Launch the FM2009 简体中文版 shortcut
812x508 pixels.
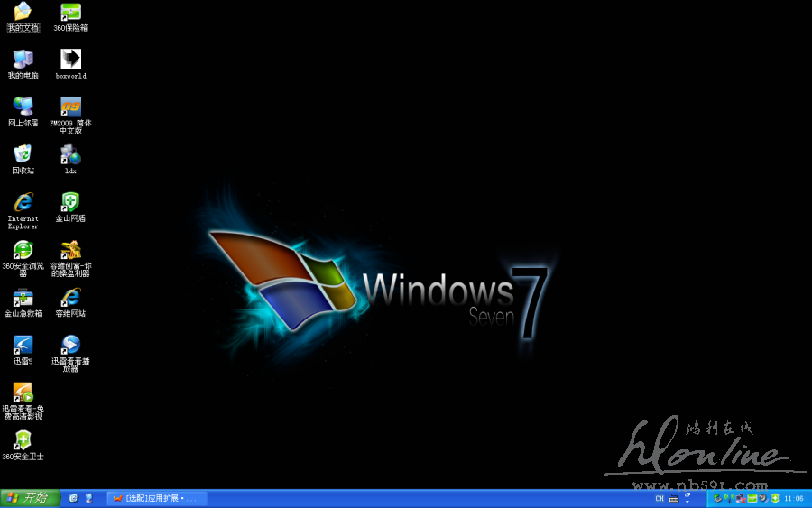[70, 107]
